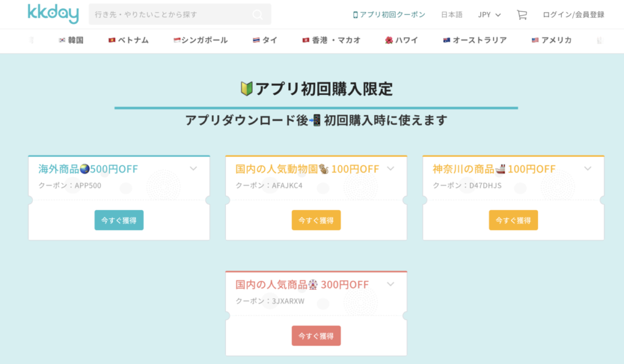The width and height of the screenshot is (624, 364).
Task: Click the Thailand flag icon
Action: point(257,40)
